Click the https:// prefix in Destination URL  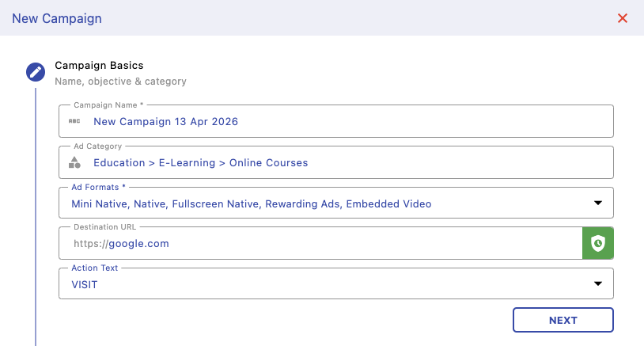click(x=89, y=244)
